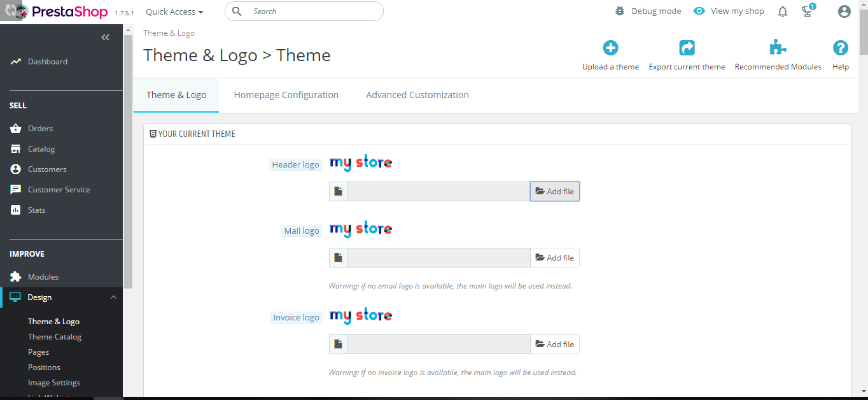
Task: Click the Customers person icon
Action: pyautogui.click(x=16, y=169)
